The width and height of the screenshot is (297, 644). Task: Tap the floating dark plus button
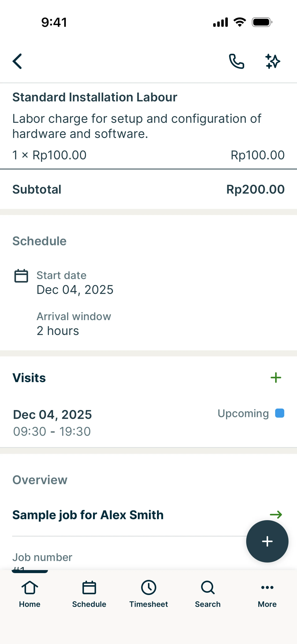tap(267, 541)
